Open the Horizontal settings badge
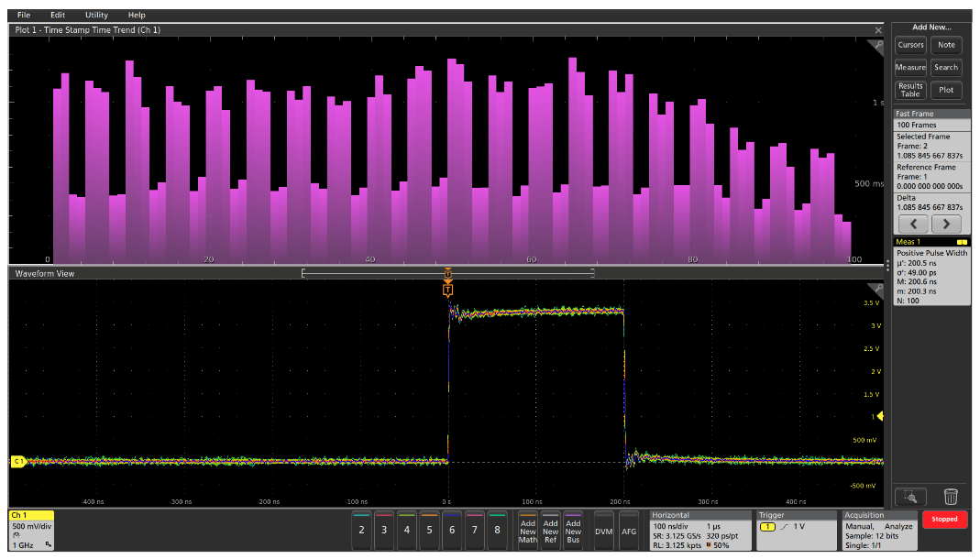The height and width of the screenshot is (559, 980). click(x=699, y=531)
